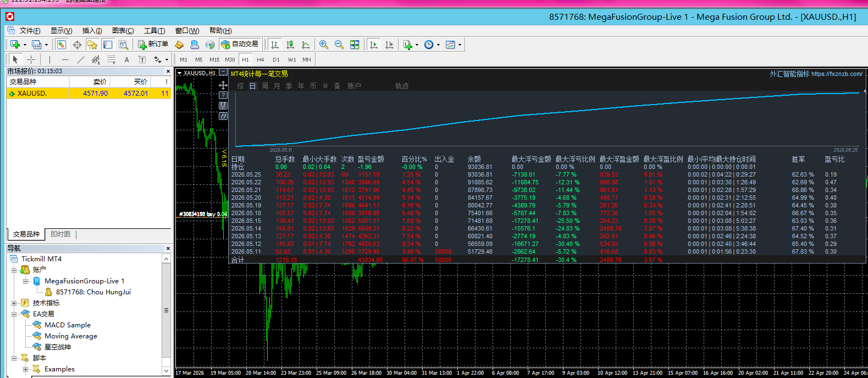
Task: Switch chart to M1 timeframe
Action: tap(184, 59)
